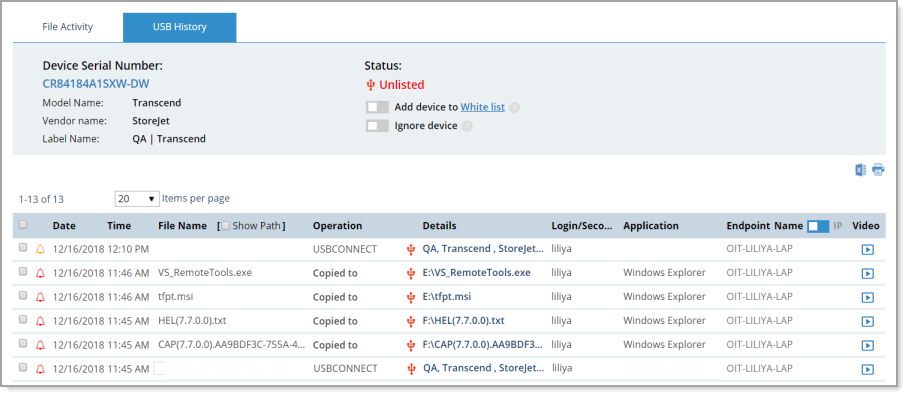The width and height of the screenshot is (908, 397).
Task: Open the Items per page dropdown
Action: [x=137, y=199]
